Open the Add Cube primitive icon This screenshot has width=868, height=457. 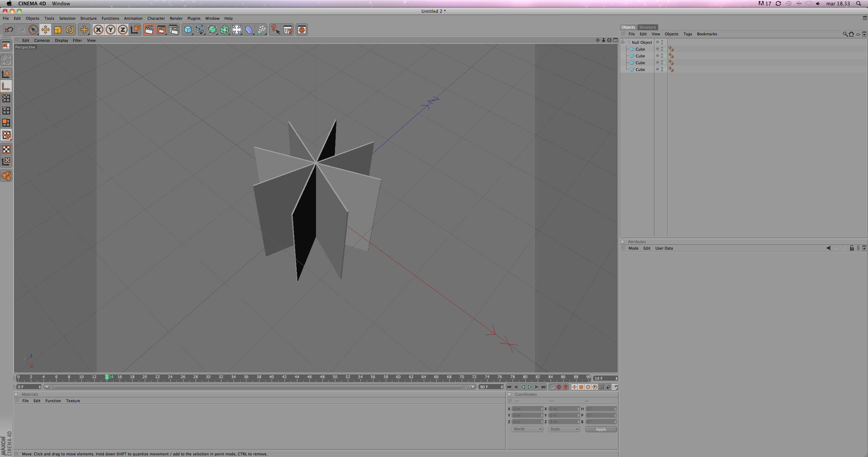(188, 30)
